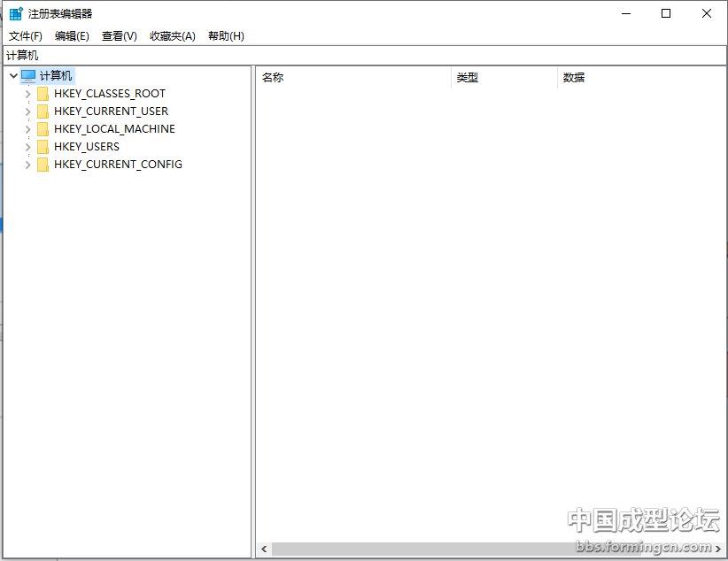Image resolution: width=728 pixels, height=561 pixels.
Task: Open the 查看(V) view menu
Action: (120, 35)
